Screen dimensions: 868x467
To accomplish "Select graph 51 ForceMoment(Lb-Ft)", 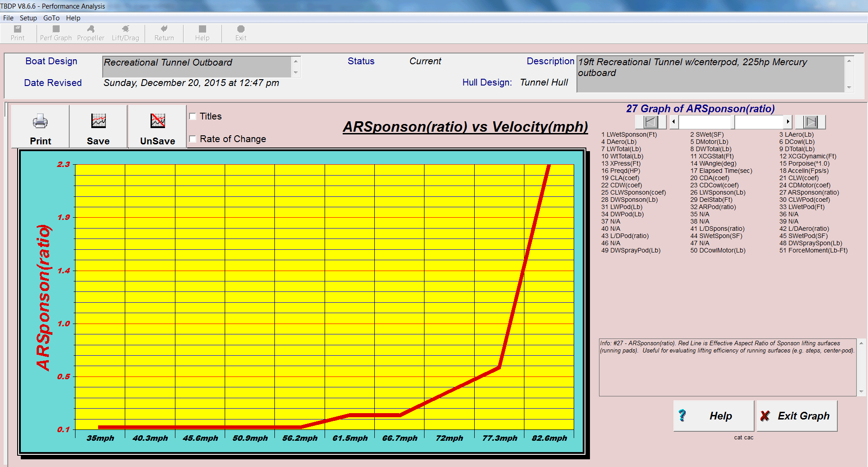I will 813,250.
